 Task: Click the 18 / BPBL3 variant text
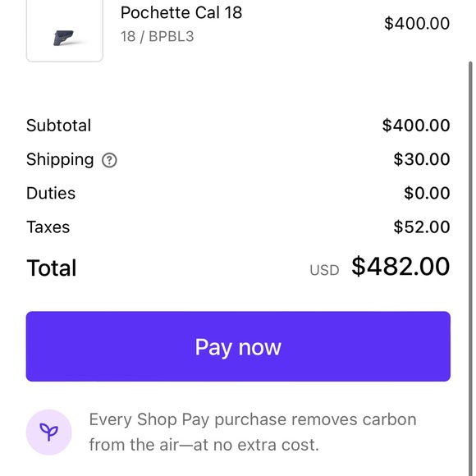[x=157, y=37]
